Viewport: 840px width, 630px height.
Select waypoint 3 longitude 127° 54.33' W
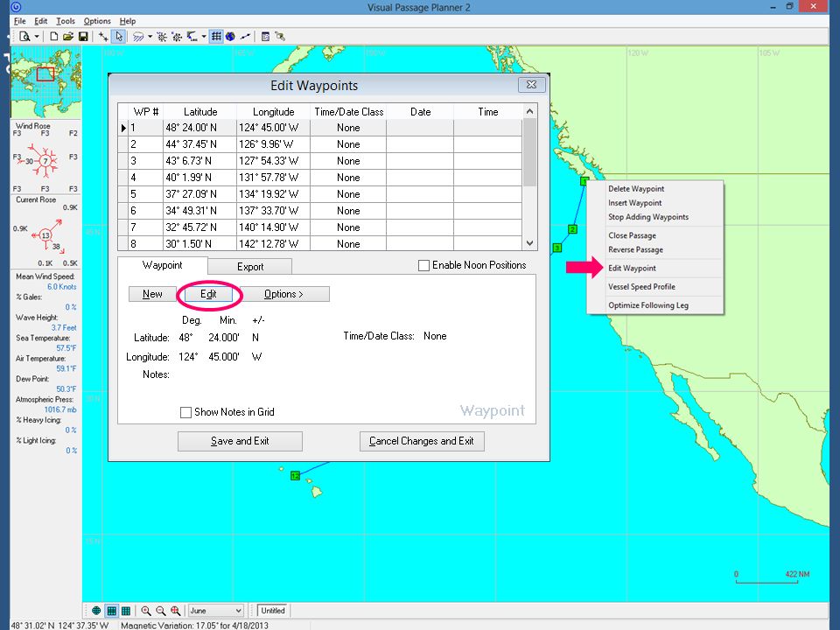(273, 161)
